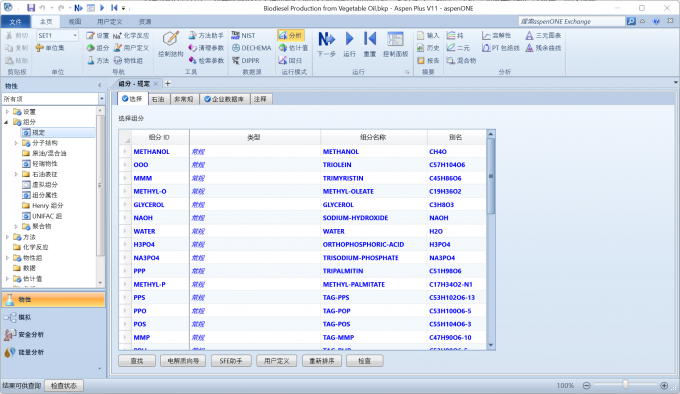Open DIPPR data source

pyautogui.click(x=245, y=61)
